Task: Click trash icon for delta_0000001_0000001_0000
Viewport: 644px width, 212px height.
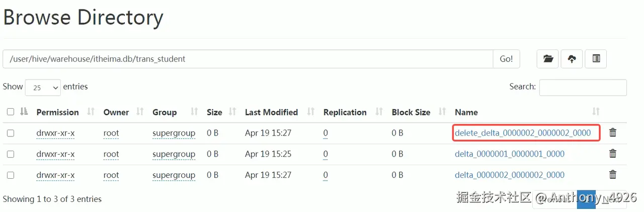Action: point(613,154)
